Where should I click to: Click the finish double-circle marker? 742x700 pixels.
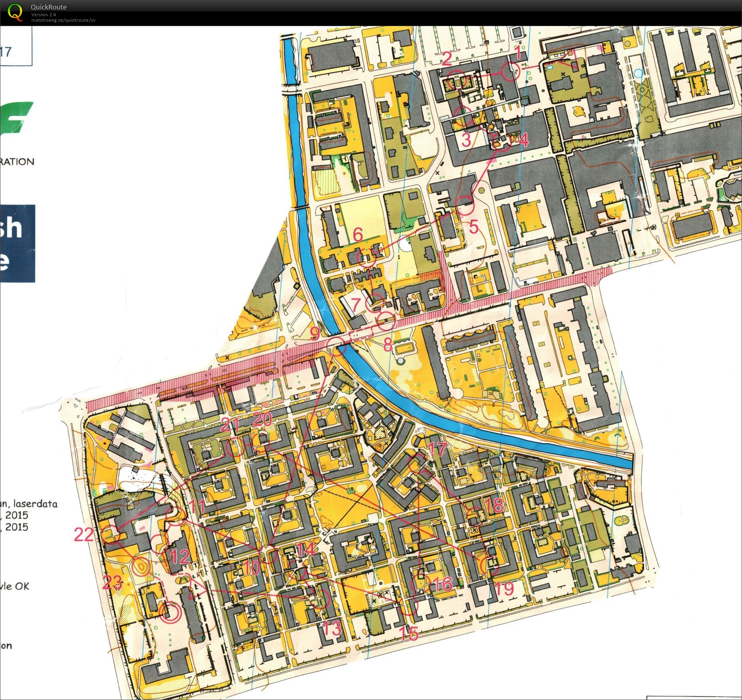click(171, 613)
